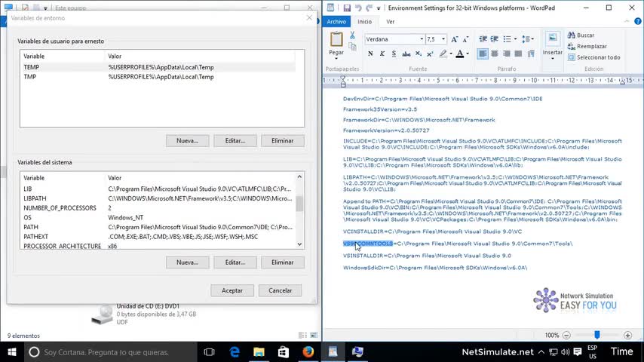
Task: Click the shrink font icon
Action: point(465,39)
